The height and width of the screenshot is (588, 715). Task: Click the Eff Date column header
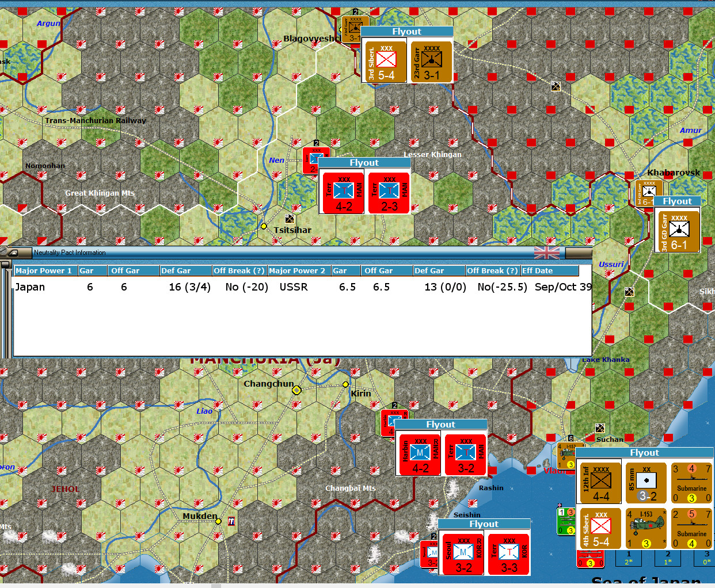click(550, 270)
